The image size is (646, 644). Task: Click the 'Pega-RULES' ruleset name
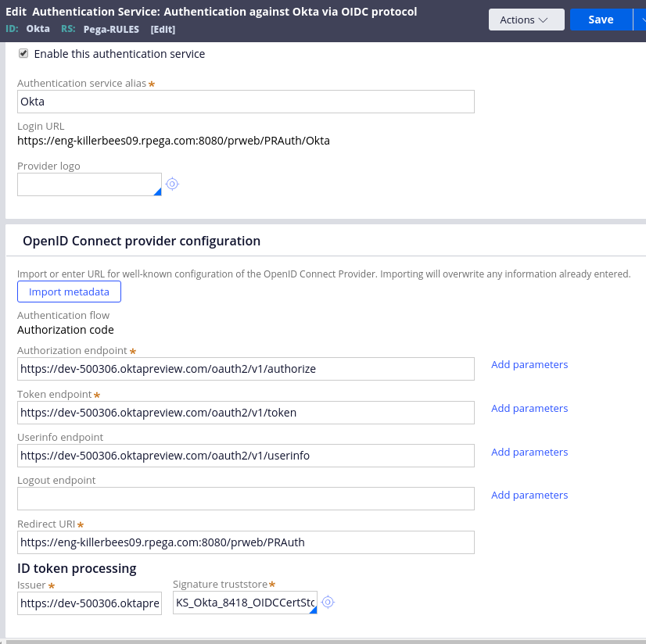pos(111,29)
